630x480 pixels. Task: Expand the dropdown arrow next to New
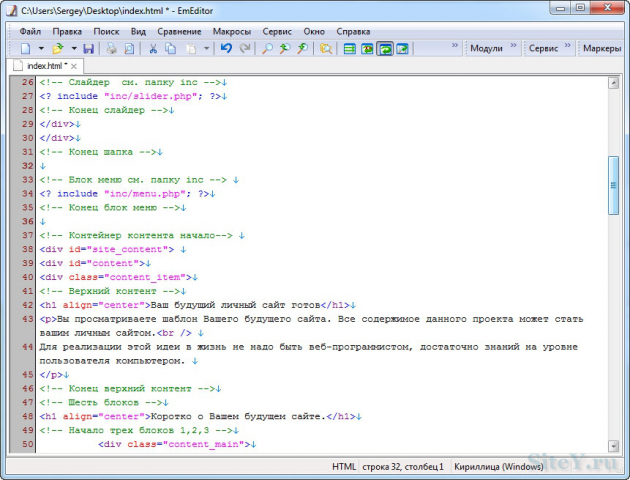coord(41,49)
